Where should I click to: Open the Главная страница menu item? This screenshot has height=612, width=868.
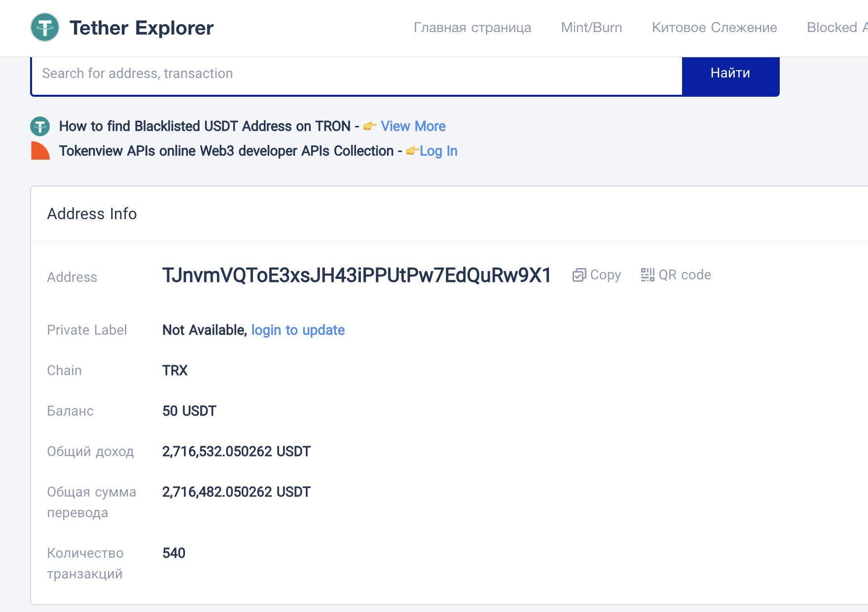[472, 28]
